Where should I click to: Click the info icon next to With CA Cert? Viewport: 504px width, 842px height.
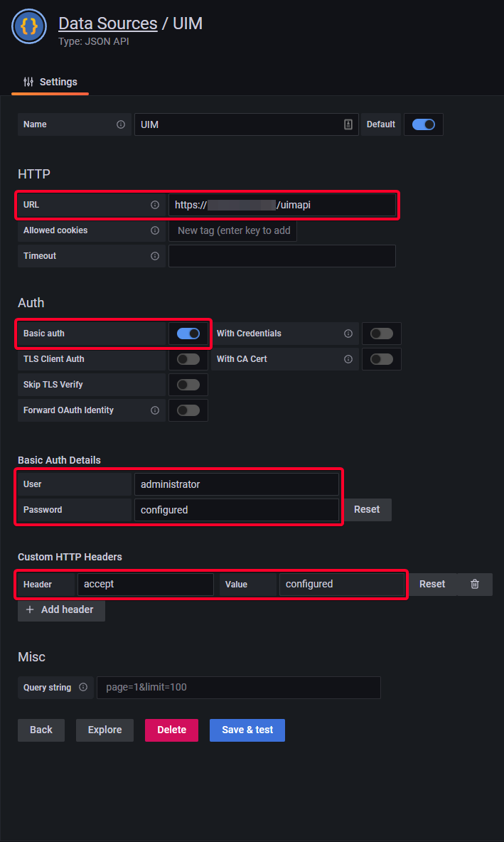348,358
